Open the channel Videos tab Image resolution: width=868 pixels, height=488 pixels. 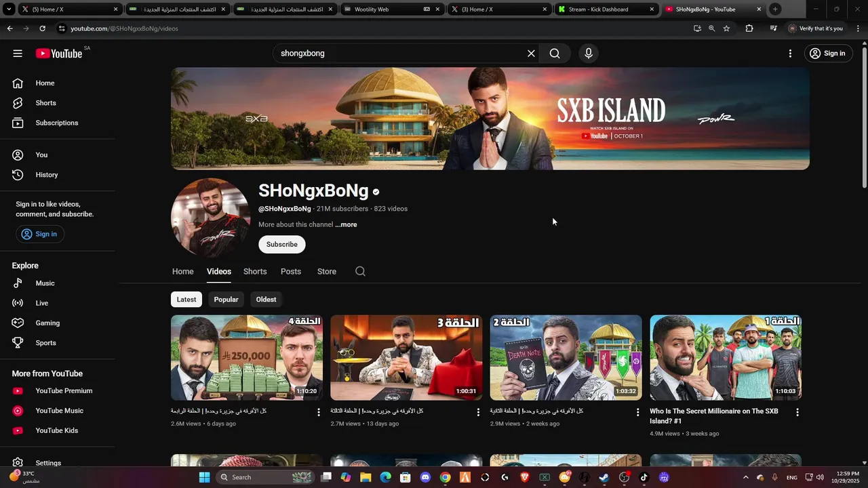tap(219, 271)
